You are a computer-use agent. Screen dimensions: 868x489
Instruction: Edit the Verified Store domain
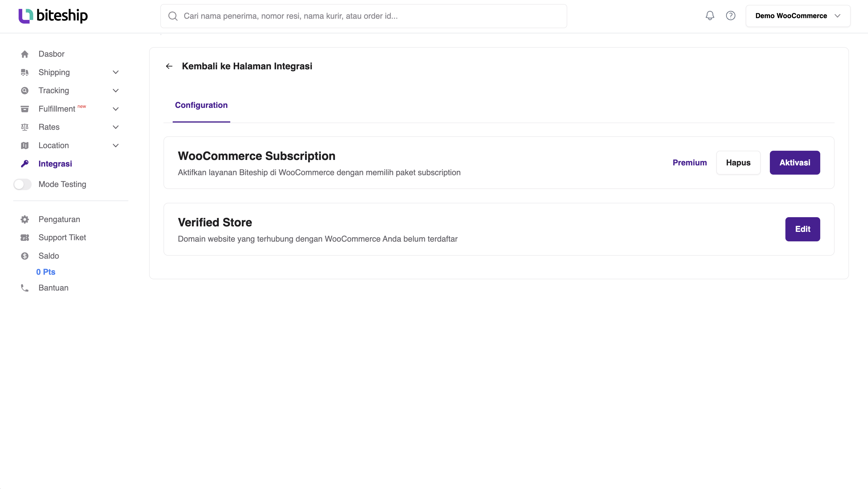coord(802,229)
